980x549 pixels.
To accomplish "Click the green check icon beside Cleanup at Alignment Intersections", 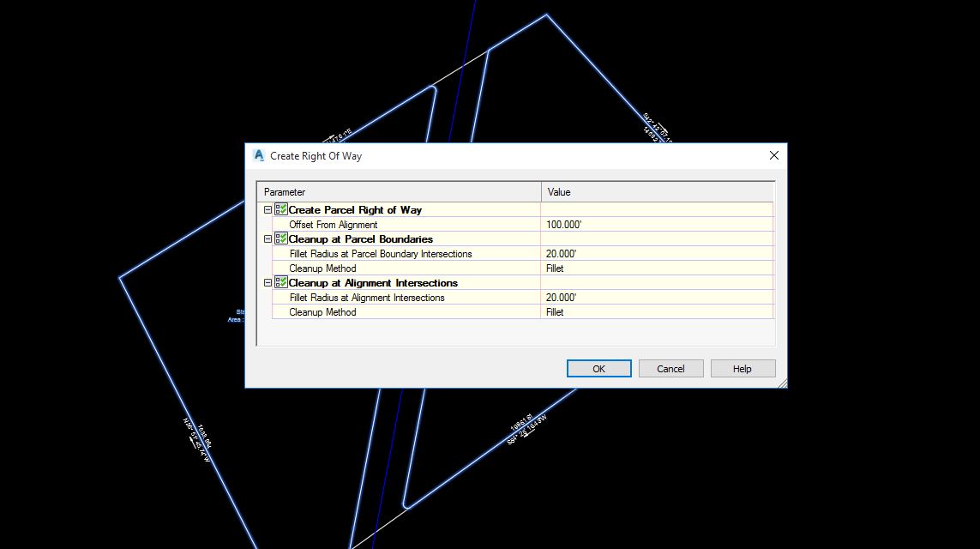I will tap(280, 282).
